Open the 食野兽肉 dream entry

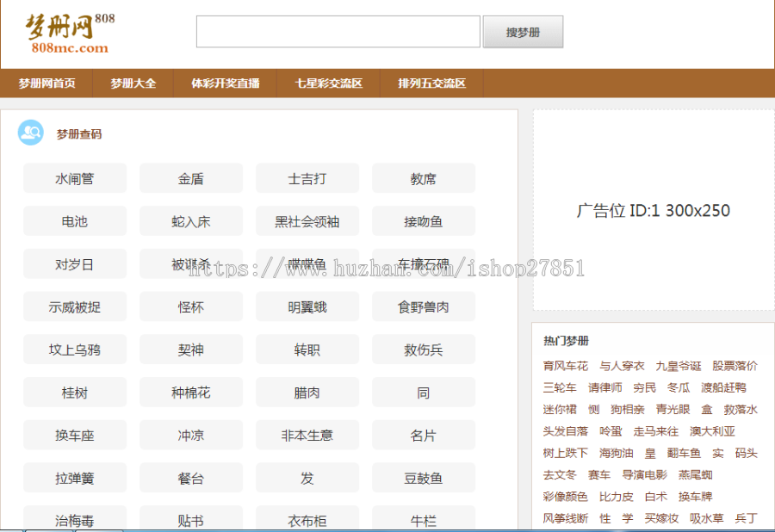pos(423,306)
